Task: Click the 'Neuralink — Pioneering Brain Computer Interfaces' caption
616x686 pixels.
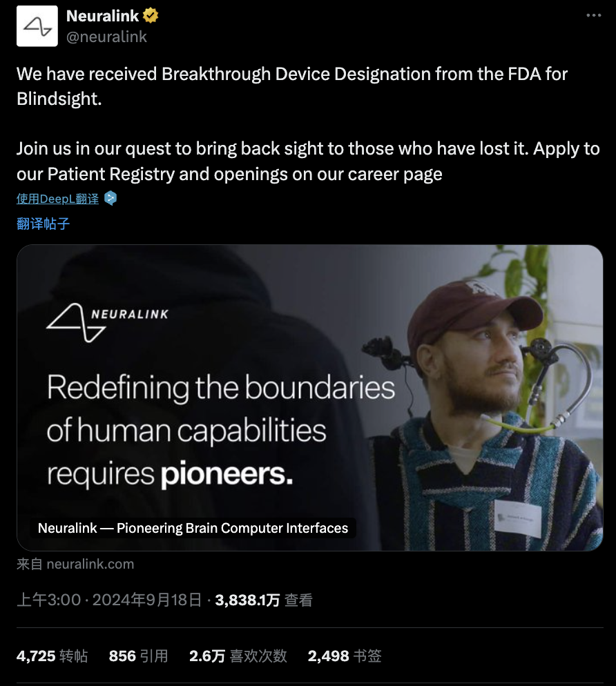Action: pos(192,528)
